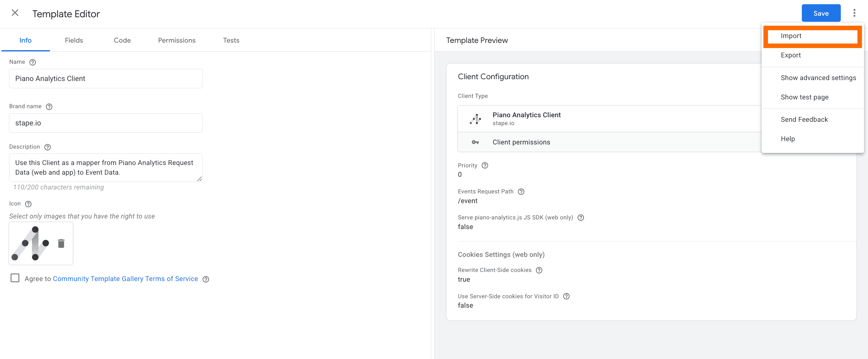This screenshot has height=359, width=868.
Task: Open help for the Priority setting
Action: (485, 165)
